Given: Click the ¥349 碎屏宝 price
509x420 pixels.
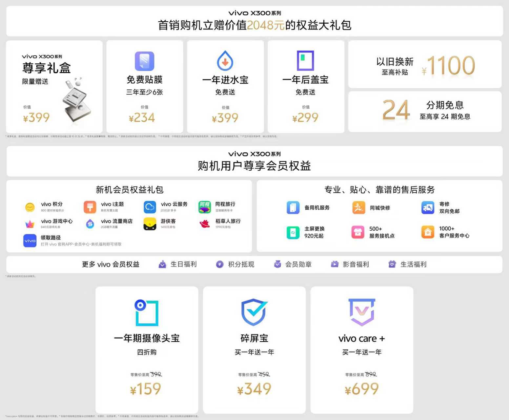Looking at the screenshot, I should [x=254, y=389].
